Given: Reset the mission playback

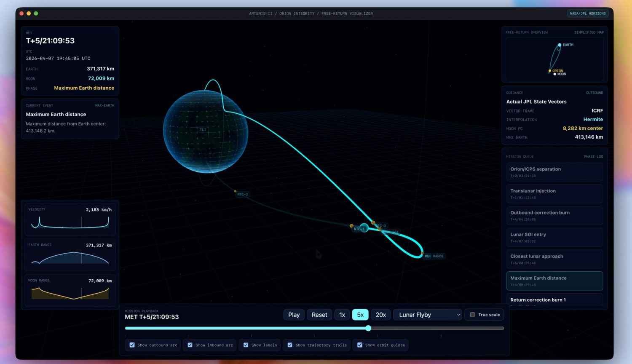Looking at the screenshot, I should pos(319,315).
